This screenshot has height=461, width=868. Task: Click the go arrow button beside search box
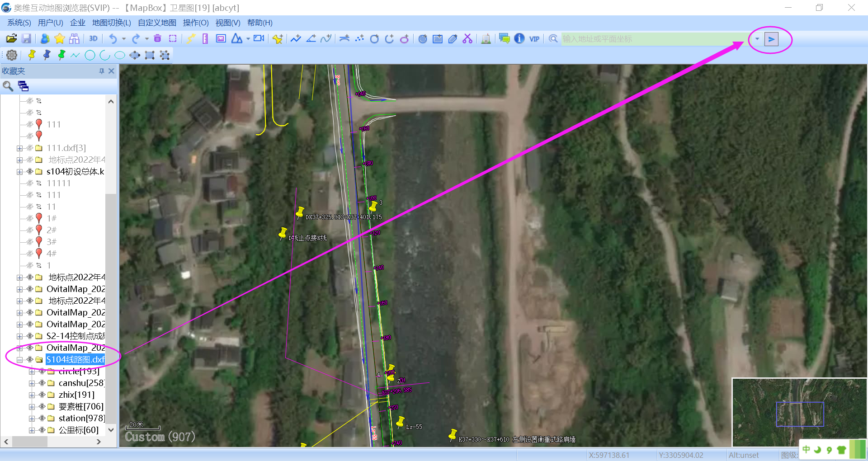(x=771, y=39)
